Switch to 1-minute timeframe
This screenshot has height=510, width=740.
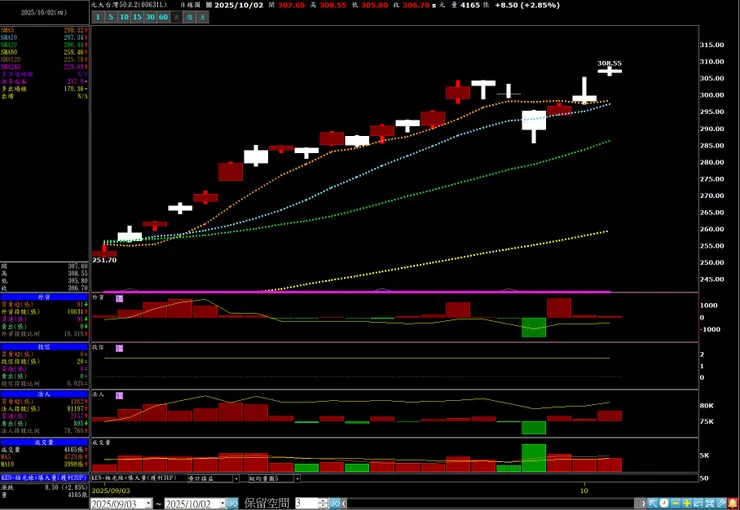point(98,17)
